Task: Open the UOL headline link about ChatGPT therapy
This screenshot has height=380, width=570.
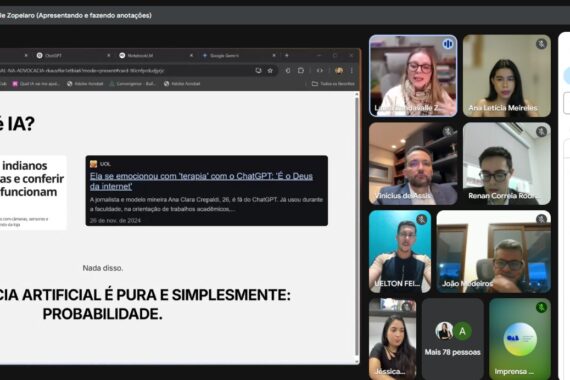Action: 201,181
